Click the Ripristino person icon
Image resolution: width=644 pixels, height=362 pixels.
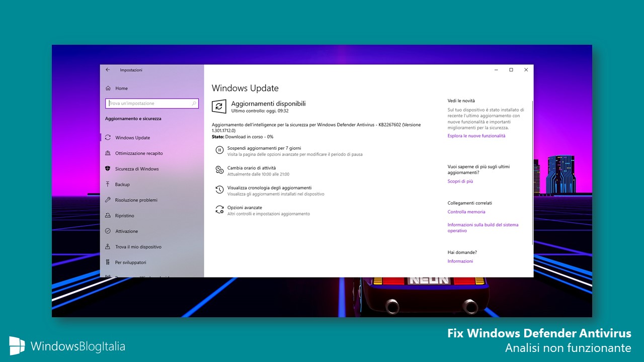click(x=108, y=215)
